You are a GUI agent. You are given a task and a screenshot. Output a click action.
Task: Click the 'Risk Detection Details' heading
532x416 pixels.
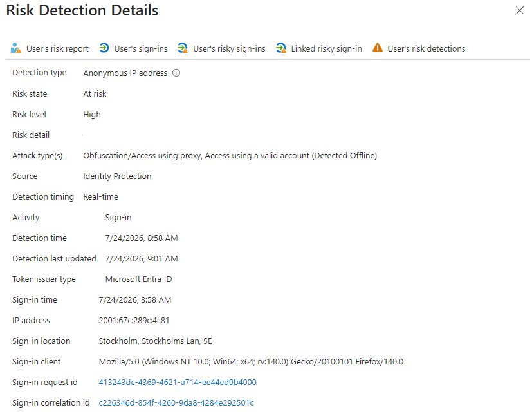pos(82,10)
